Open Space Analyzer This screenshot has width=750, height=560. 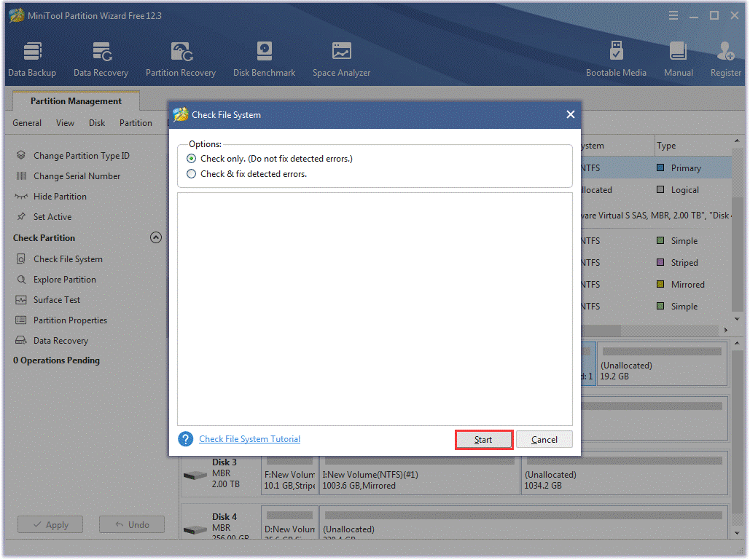pyautogui.click(x=342, y=59)
